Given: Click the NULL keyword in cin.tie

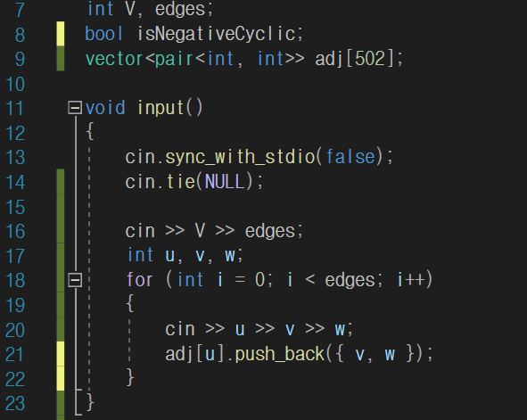Looking at the screenshot, I should pos(224,182).
